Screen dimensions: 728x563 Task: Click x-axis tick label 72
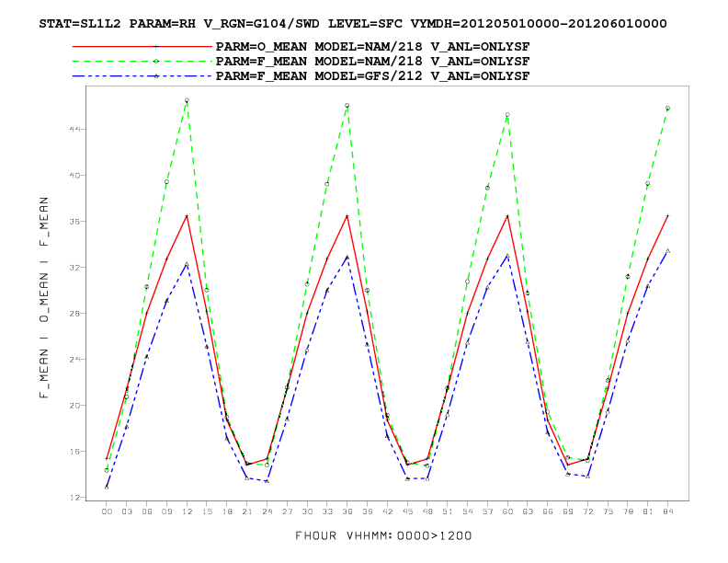point(587,511)
